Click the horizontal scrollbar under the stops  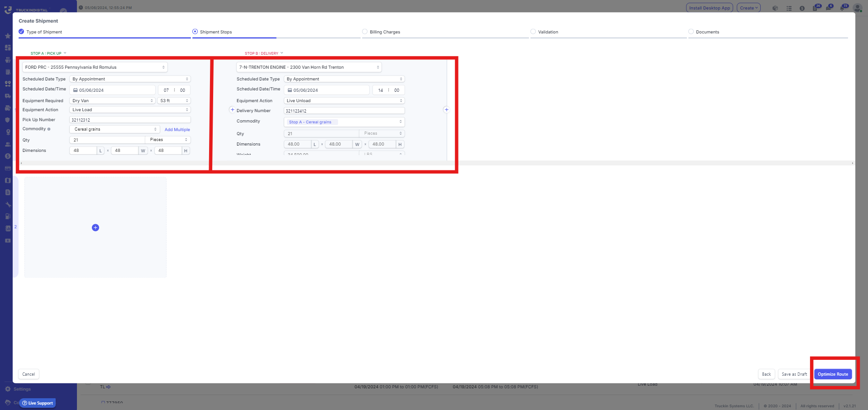(x=437, y=163)
